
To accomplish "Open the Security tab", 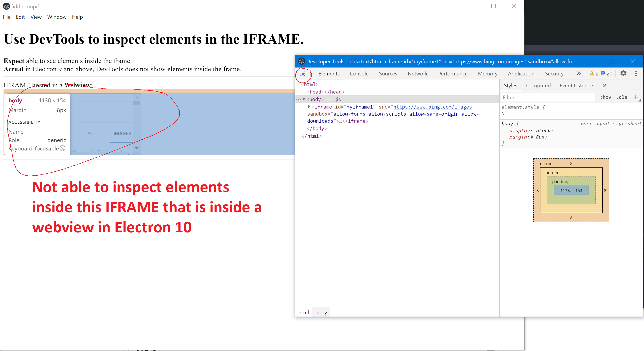I will pyautogui.click(x=554, y=74).
